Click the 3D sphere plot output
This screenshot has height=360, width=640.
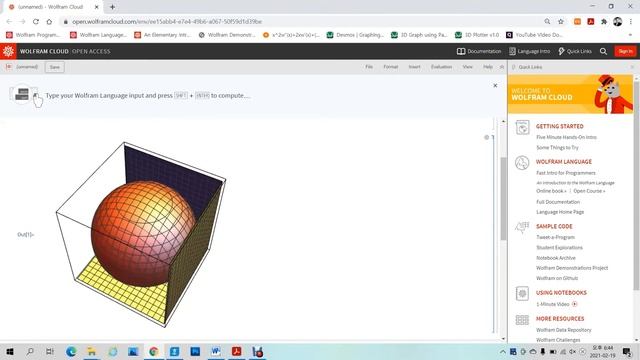click(141, 234)
